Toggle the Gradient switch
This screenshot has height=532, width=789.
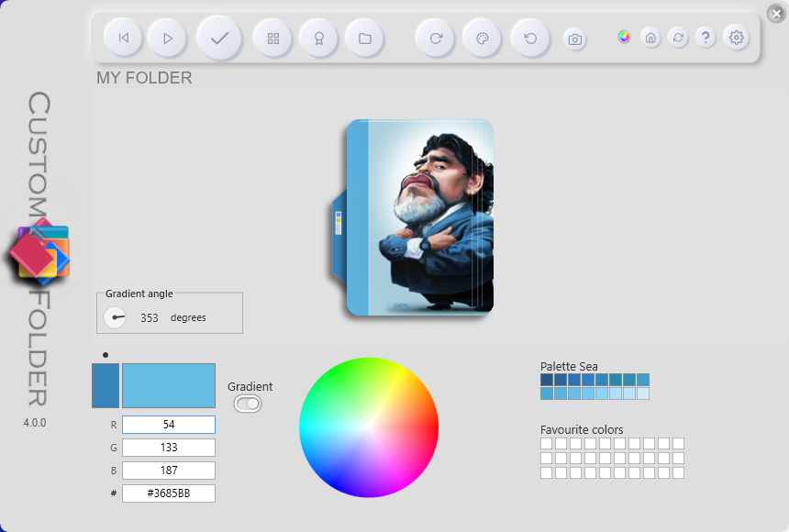tap(248, 404)
